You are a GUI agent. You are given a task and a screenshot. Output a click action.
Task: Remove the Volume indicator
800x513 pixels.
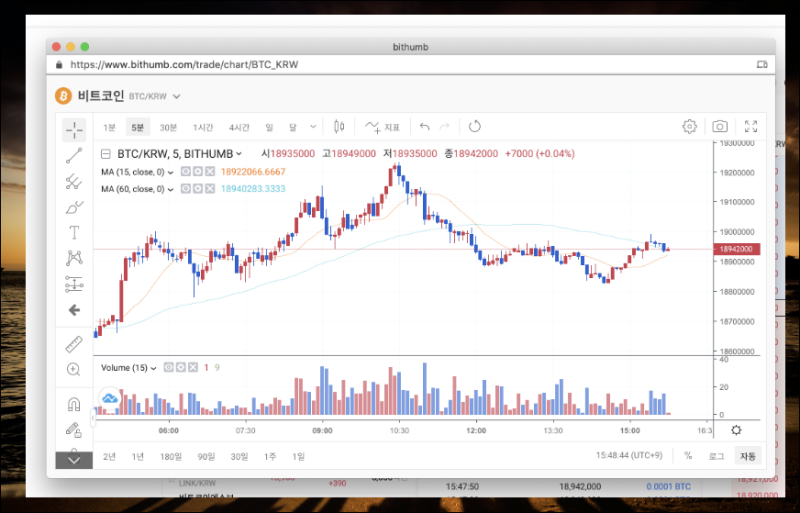pyautogui.click(x=193, y=368)
